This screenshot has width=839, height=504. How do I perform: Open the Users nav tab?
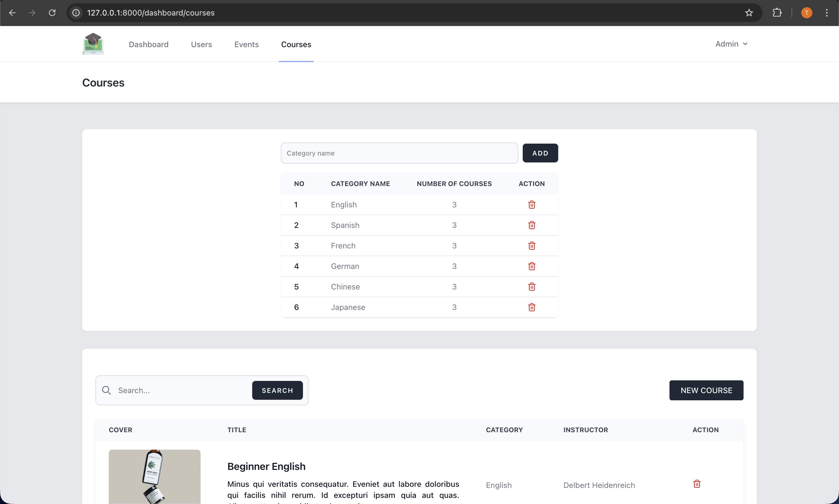pyautogui.click(x=201, y=44)
